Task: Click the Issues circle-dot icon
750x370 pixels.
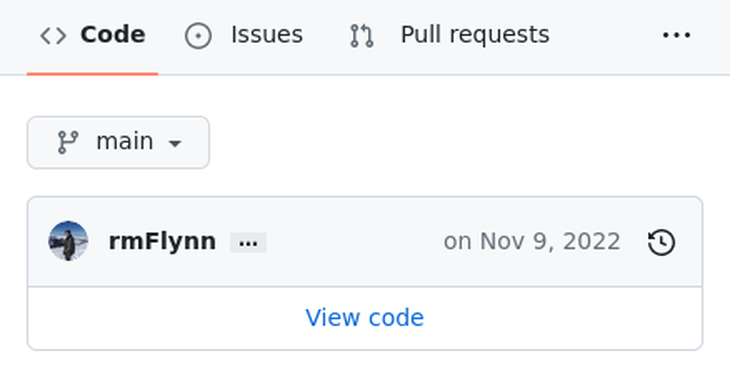Action: pyautogui.click(x=198, y=36)
